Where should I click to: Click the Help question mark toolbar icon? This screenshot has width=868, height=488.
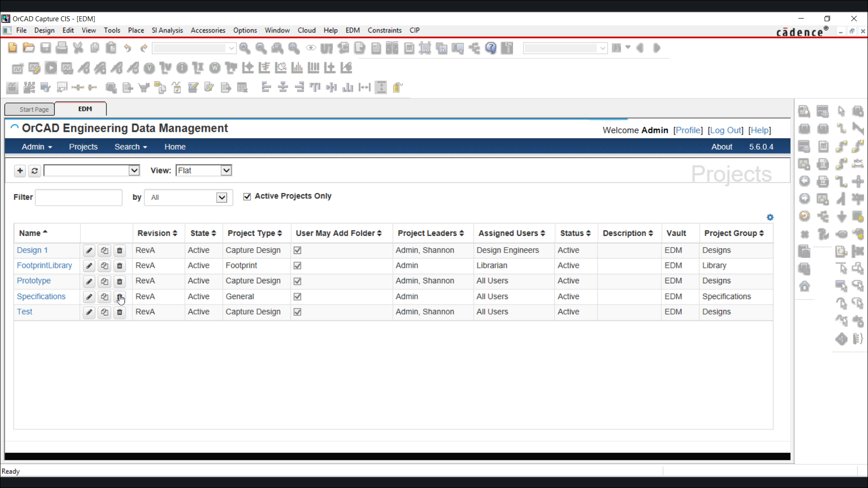491,48
